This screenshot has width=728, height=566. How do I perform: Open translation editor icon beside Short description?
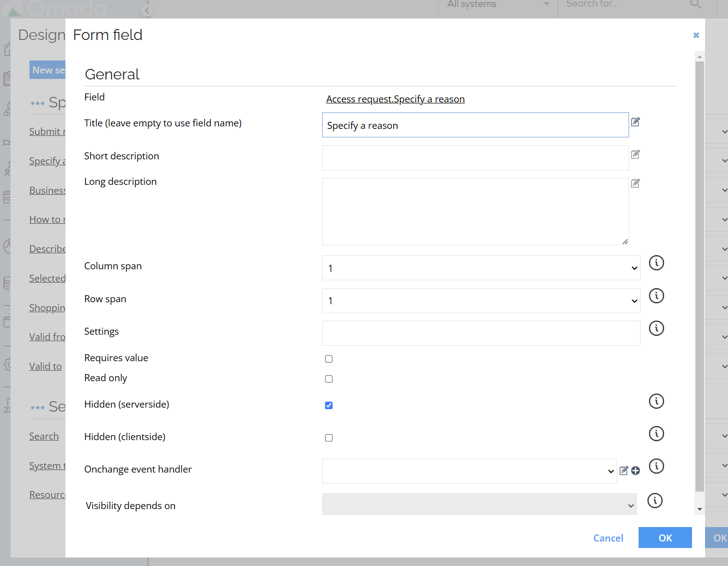coord(636,154)
